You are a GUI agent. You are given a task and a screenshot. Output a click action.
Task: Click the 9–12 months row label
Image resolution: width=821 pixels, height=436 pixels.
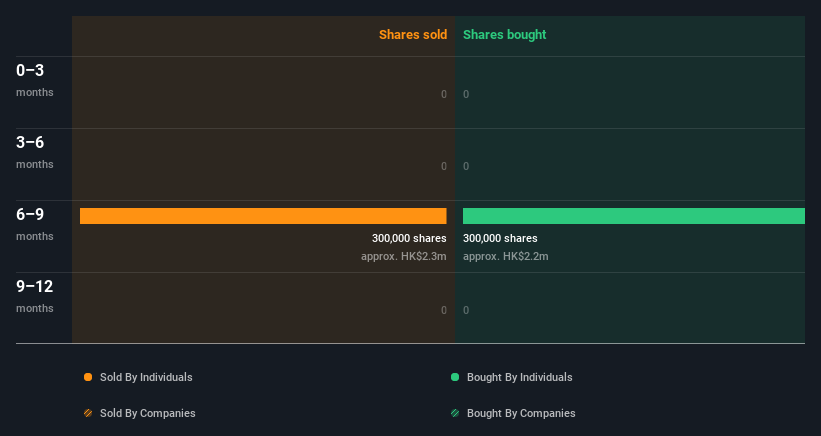pos(35,297)
